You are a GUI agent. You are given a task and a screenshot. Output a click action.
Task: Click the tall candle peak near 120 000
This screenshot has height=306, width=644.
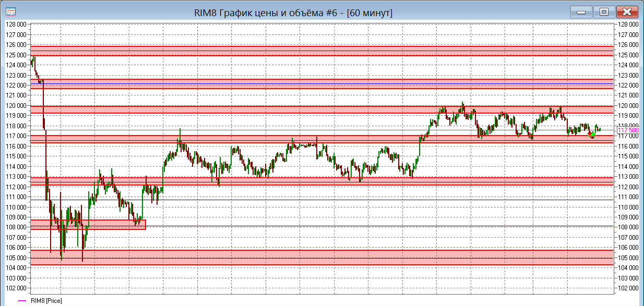tap(462, 104)
